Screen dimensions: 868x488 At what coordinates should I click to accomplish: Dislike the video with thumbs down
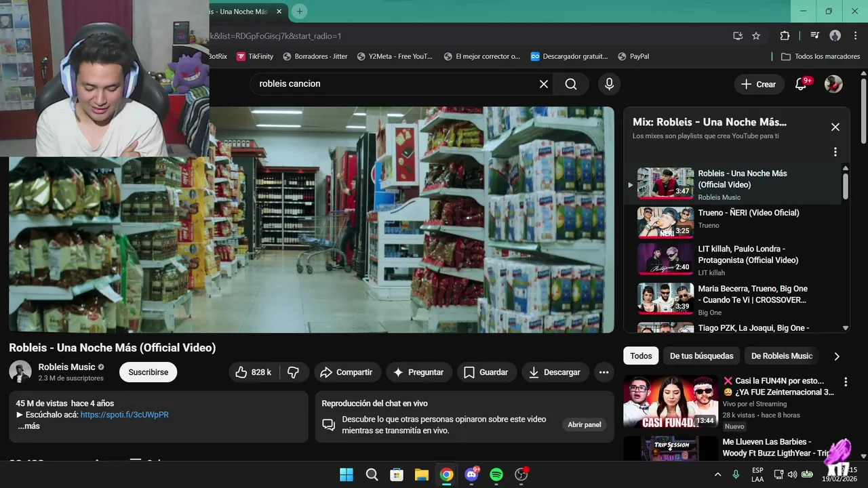click(x=294, y=372)
